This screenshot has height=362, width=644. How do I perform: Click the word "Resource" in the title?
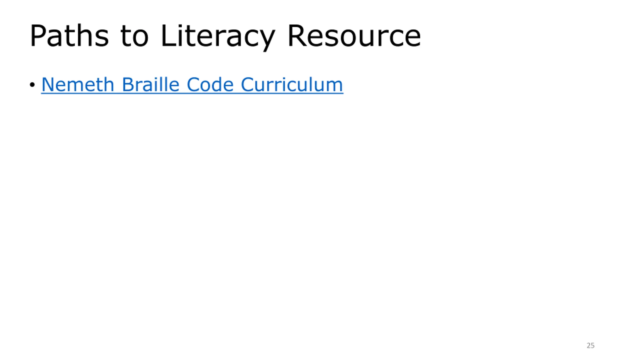point(354,36)
